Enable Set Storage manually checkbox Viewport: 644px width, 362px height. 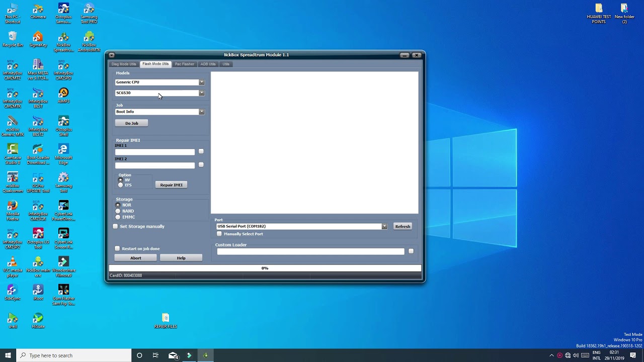click(x=115, y=226)
